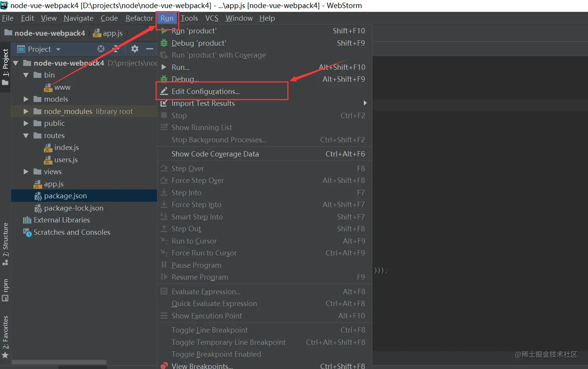Open the Code menu
Screen dimensions: 588x369
pos(109,18)
